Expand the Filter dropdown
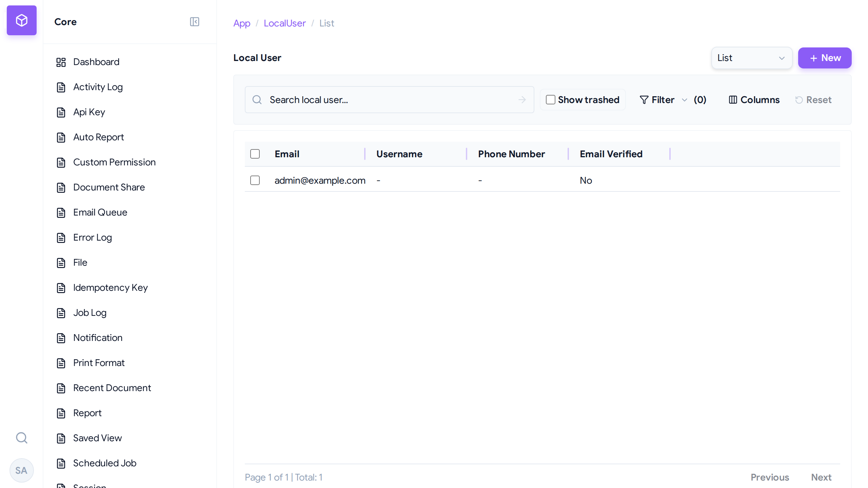 (673, 100)
